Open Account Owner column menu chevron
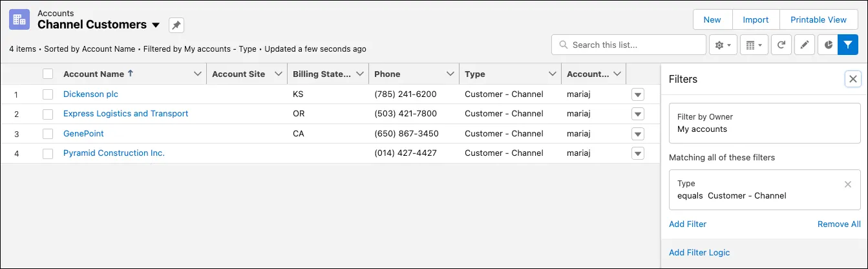This screenshot has width=868, height=269. (617, 74)
